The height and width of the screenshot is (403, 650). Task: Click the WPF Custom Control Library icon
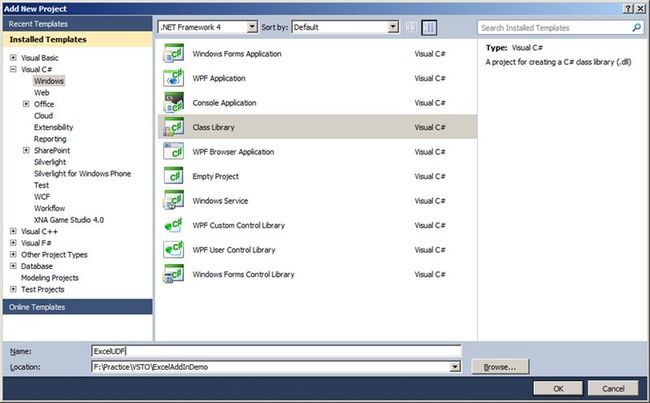click(x=174, y=225)
